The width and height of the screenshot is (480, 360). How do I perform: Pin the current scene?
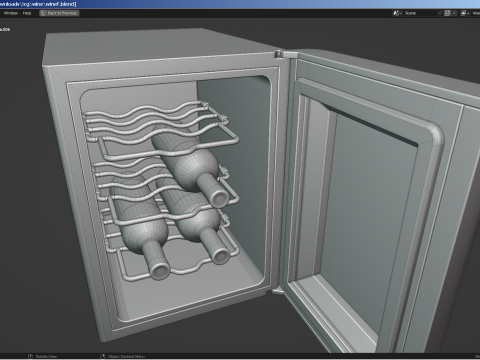tap(440, 13)
